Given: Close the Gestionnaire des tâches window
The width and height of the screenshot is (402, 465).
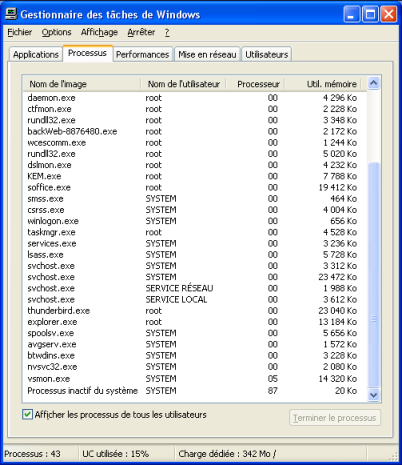Looking at the screenshot, I should pos(388,15).
